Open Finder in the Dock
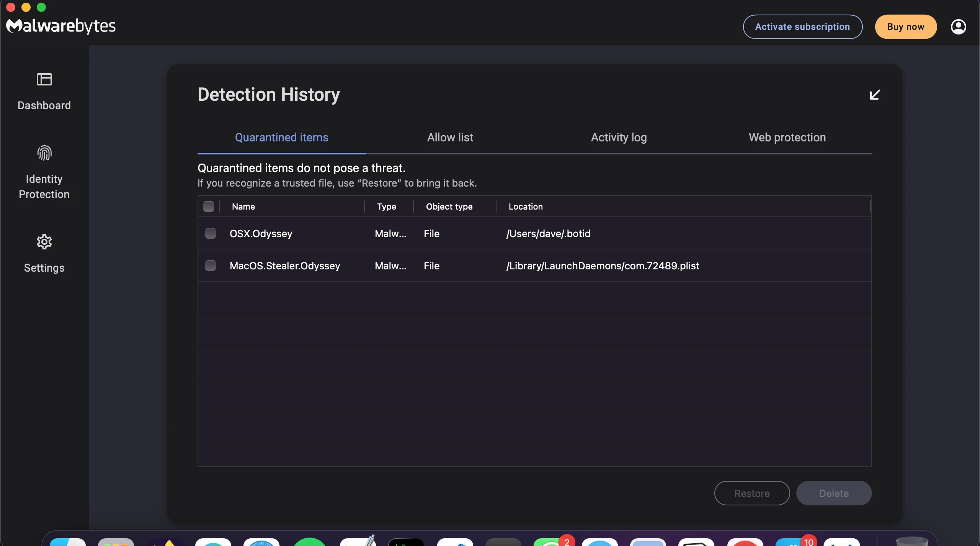980x546 pixels. pos(68,542)
